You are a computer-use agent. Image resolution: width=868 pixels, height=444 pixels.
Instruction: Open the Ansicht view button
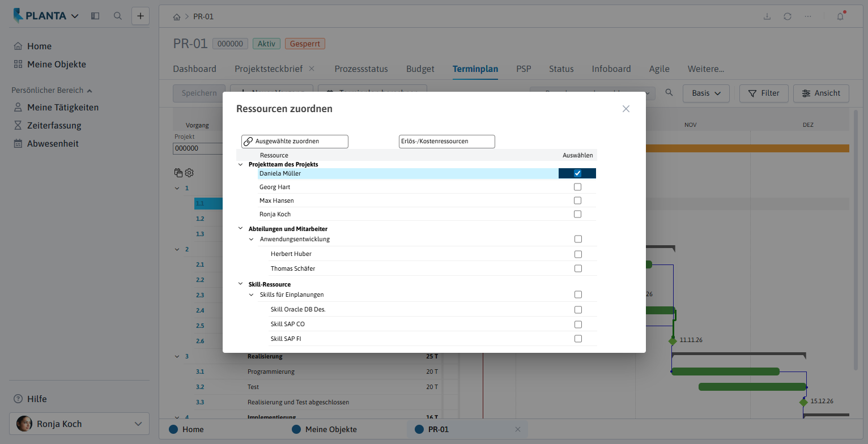point(822,93)
